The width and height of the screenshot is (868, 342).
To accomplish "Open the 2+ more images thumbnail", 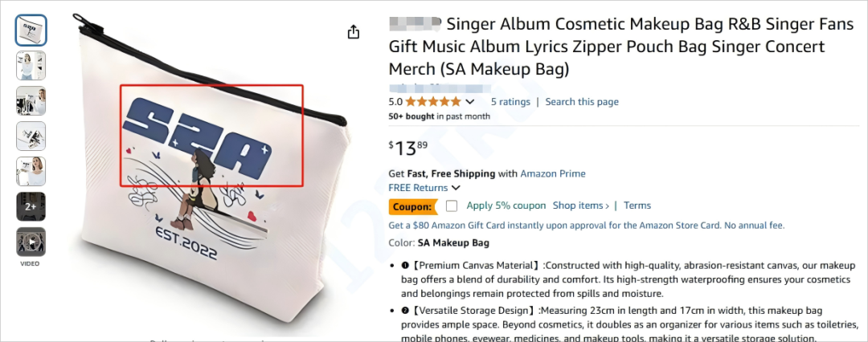I will pos(31,206).
